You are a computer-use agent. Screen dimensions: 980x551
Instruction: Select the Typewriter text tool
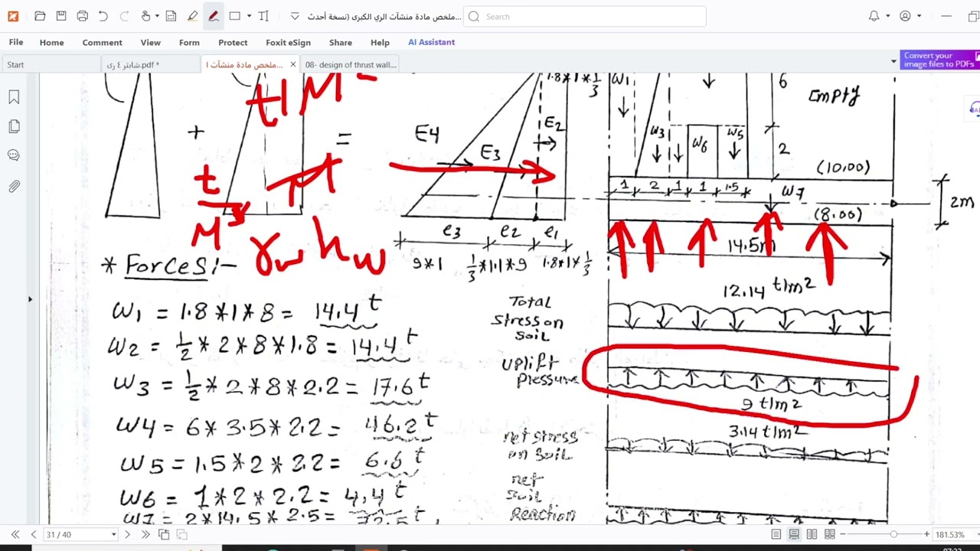click(x=263, y=16)
